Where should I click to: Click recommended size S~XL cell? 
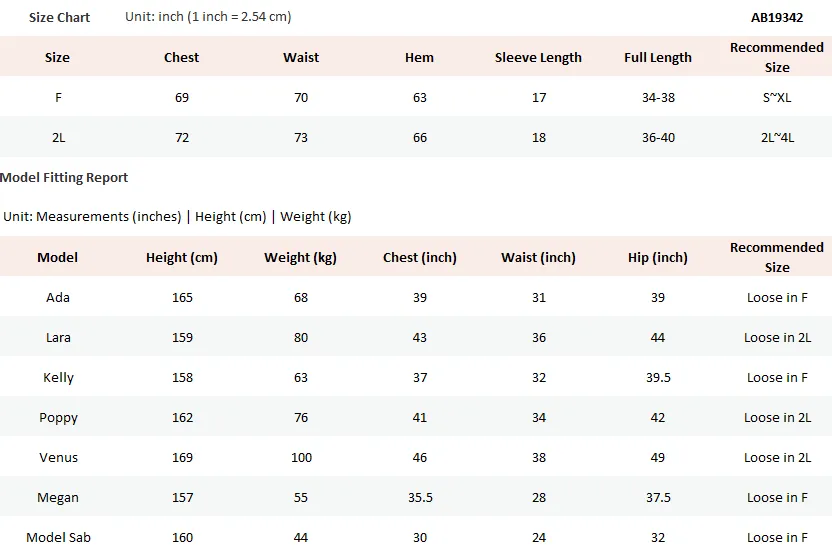click(x=777, y=98)
